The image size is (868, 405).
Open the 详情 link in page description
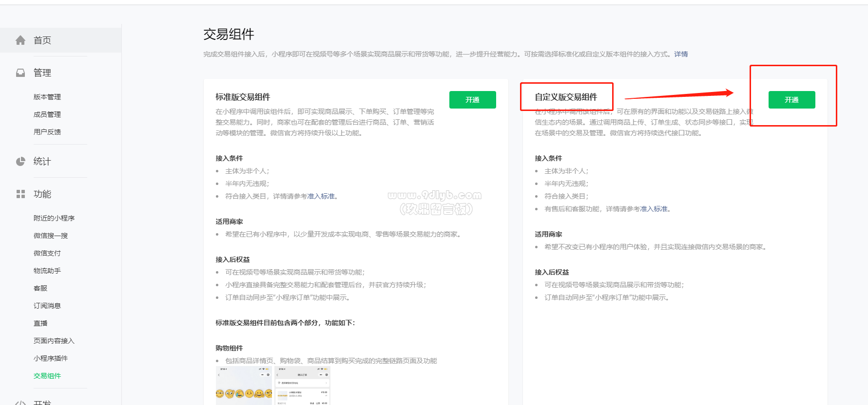pos(681,54)
